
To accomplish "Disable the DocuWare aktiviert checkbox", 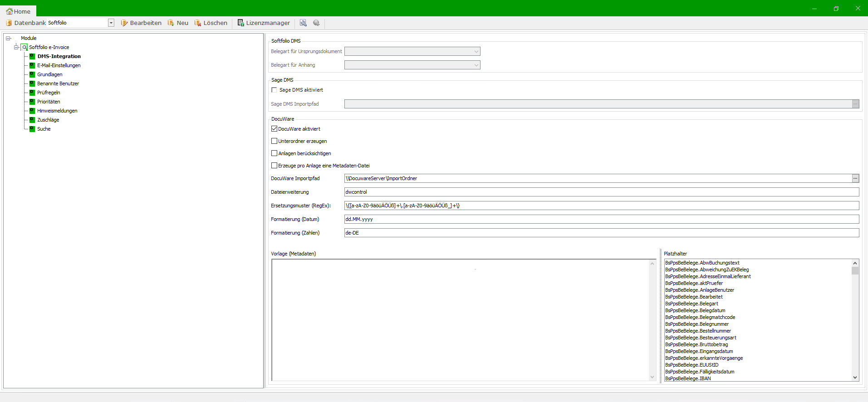I will 274,129.
